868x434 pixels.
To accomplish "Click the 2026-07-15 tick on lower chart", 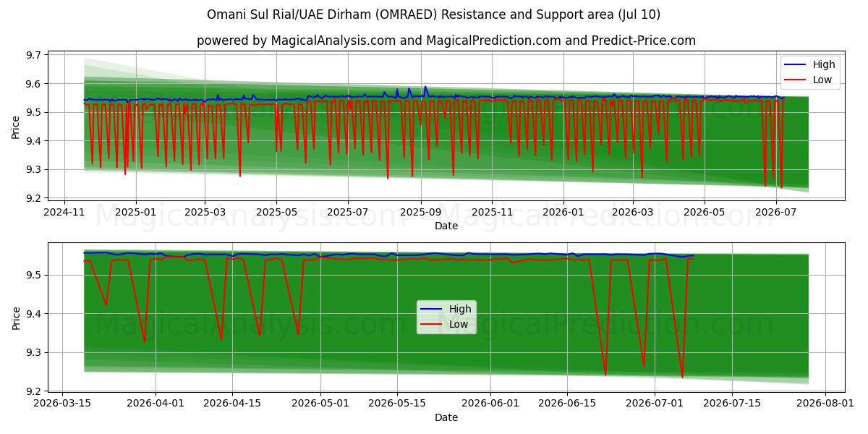I will coord(733,404).
